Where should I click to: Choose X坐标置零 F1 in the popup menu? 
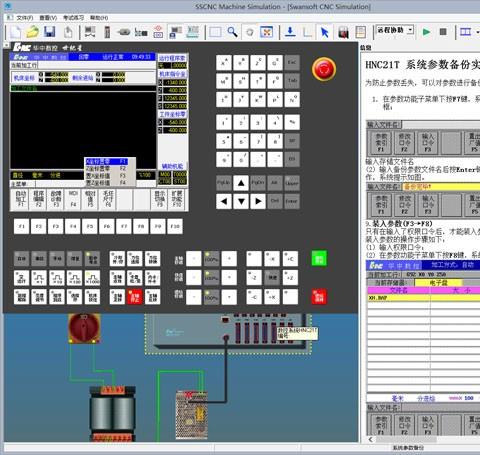point(106,161)
